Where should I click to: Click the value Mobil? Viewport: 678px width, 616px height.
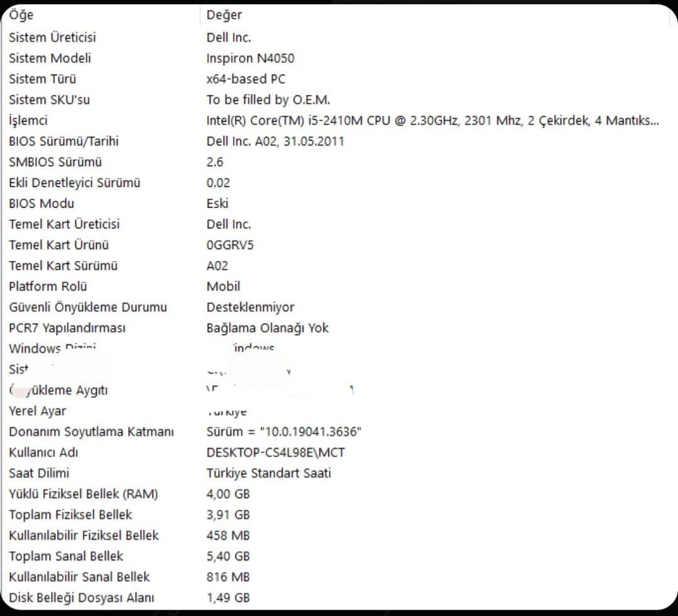point(223,287)
